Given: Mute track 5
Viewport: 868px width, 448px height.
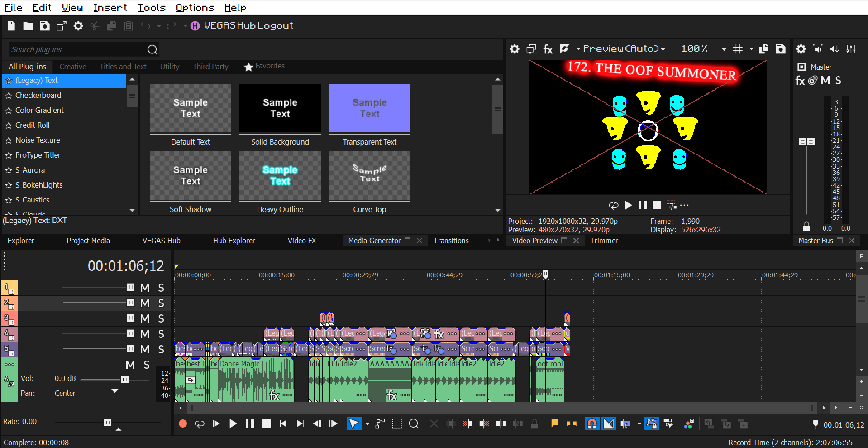Looking at the screenshot, I should click(x=145, y=349).
